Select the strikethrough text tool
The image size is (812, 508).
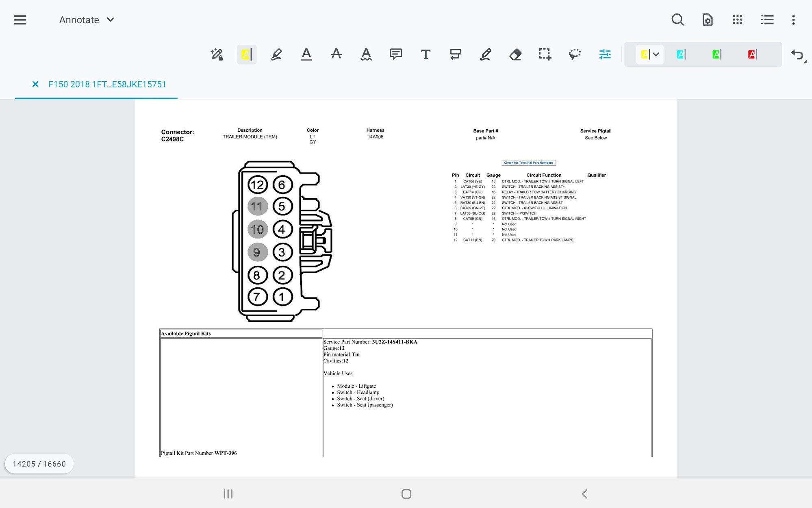[336, 54]
